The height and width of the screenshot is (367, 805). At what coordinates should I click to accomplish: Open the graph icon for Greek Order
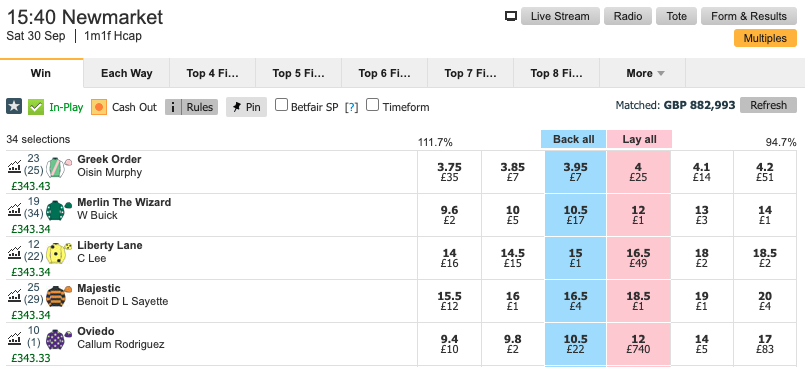click(x=14, y=166)
